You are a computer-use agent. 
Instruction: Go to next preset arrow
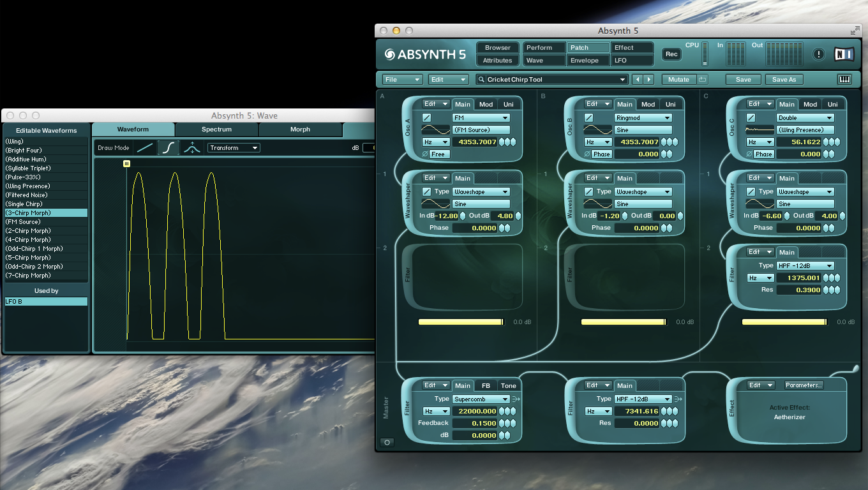(649, 80)
